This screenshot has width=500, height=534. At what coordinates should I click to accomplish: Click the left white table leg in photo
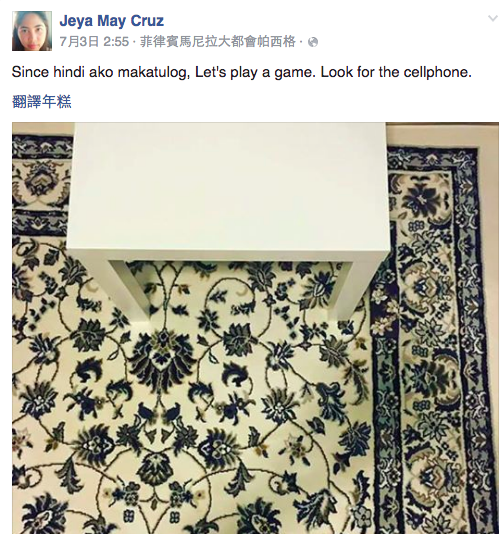pyautogui.click(x=130, y=289)
